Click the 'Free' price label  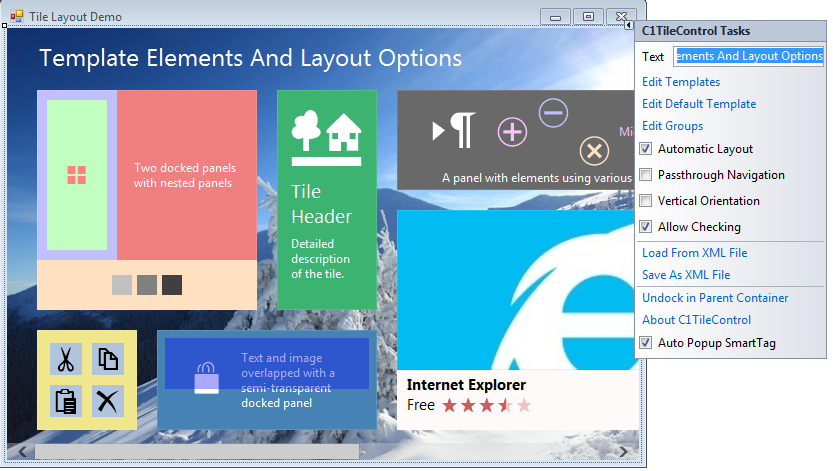click(x=421, y=405)
